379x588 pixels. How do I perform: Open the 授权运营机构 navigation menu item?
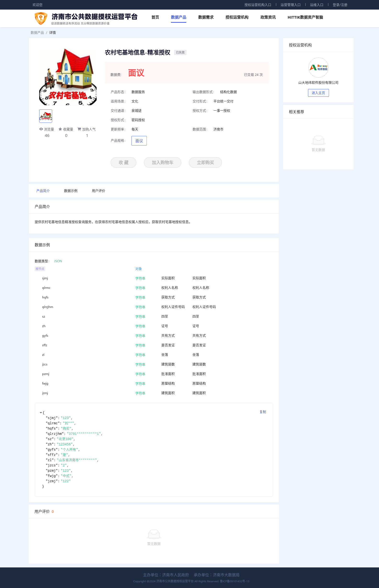coord(237,17)
